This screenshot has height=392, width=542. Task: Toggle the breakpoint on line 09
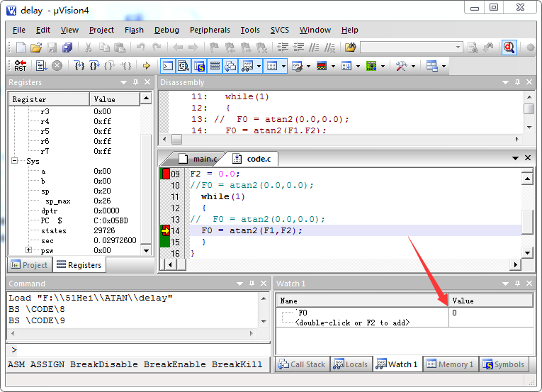(166, 174)
